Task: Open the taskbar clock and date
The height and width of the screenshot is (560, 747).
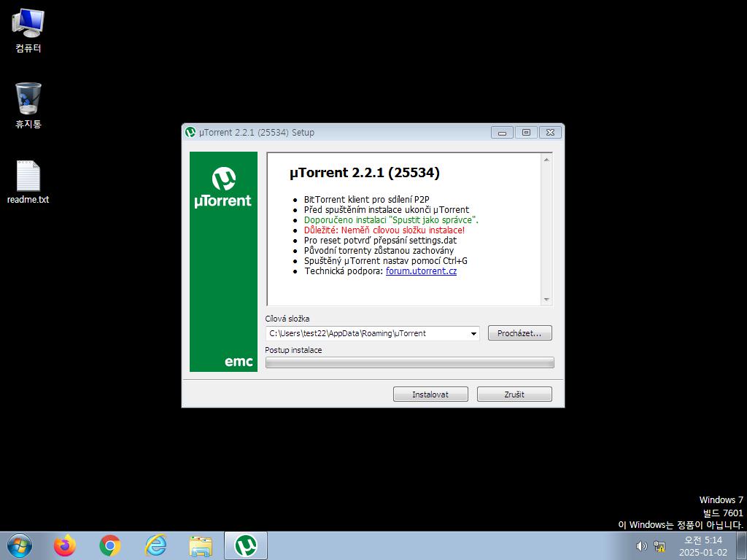Action: pyautogui.click(x=703, y=546)
